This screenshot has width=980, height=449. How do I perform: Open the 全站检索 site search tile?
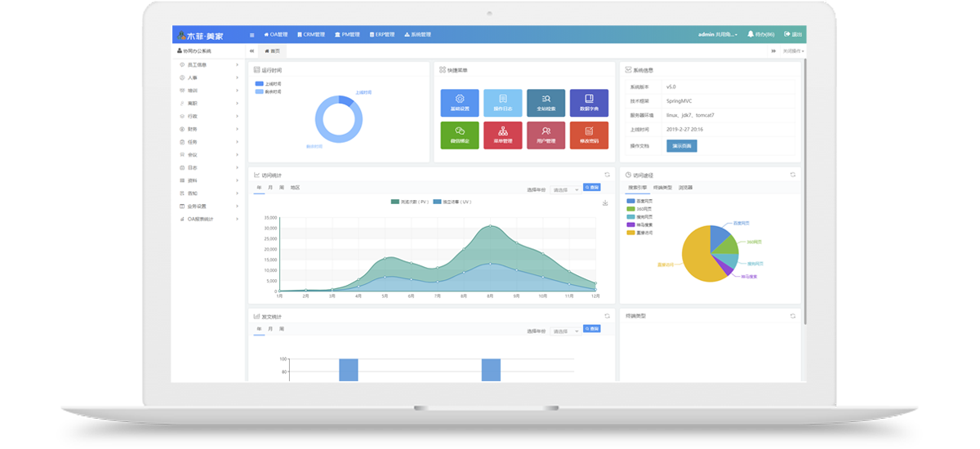pos(546,102)
